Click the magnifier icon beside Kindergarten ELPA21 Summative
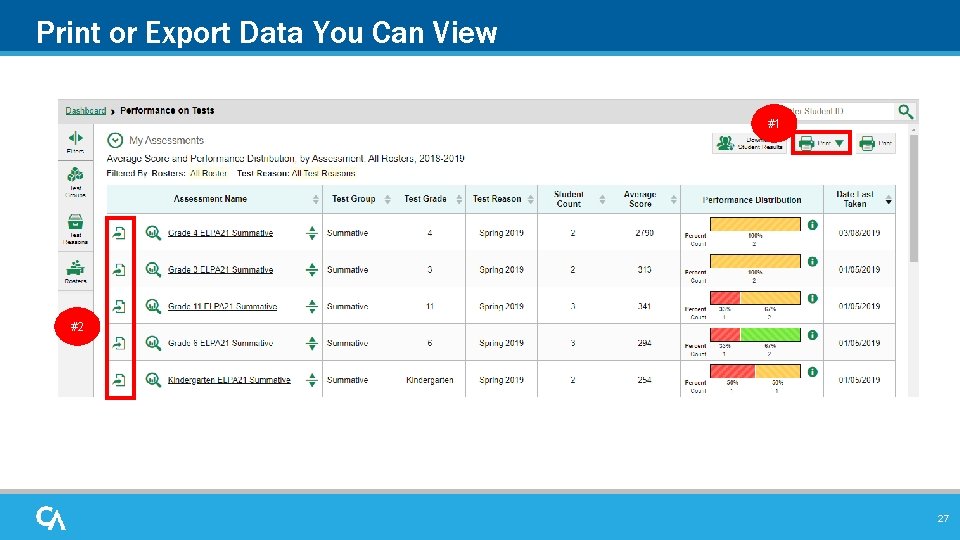The width and height of the screenshot is (960, 540). tap(153, 380)
